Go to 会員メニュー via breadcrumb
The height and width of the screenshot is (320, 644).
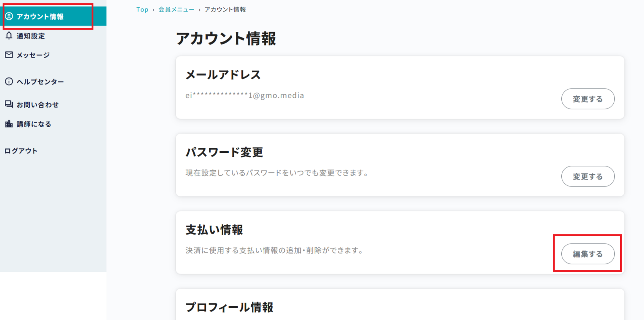176,10
